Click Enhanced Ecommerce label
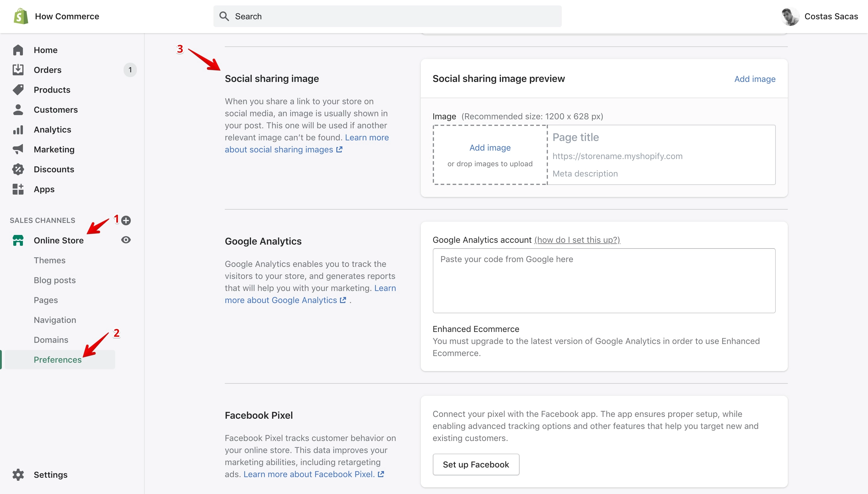This screenshot has height=494, width=868. point(476,329)
